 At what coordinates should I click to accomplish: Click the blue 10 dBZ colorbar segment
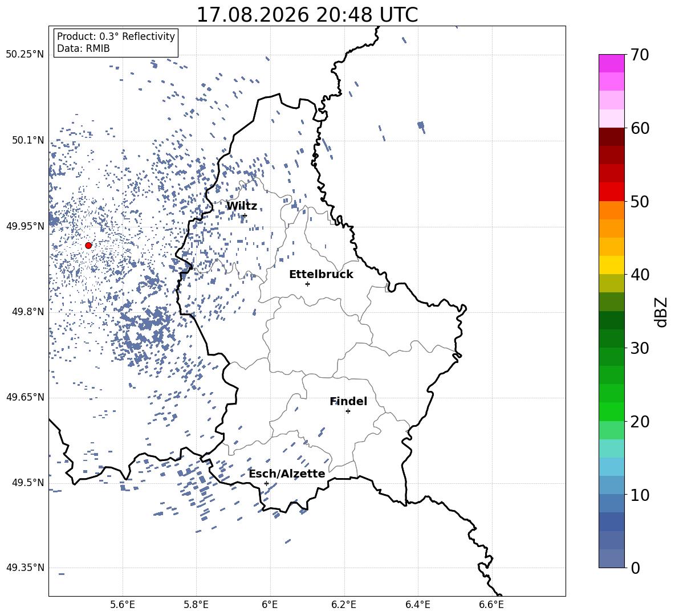(x=611, y=485)
